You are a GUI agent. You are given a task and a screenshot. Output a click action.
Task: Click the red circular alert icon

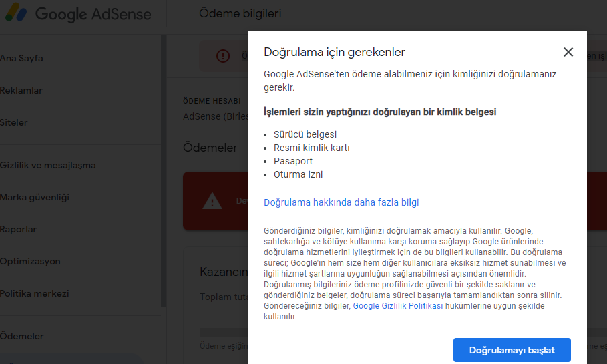[223, 56]
